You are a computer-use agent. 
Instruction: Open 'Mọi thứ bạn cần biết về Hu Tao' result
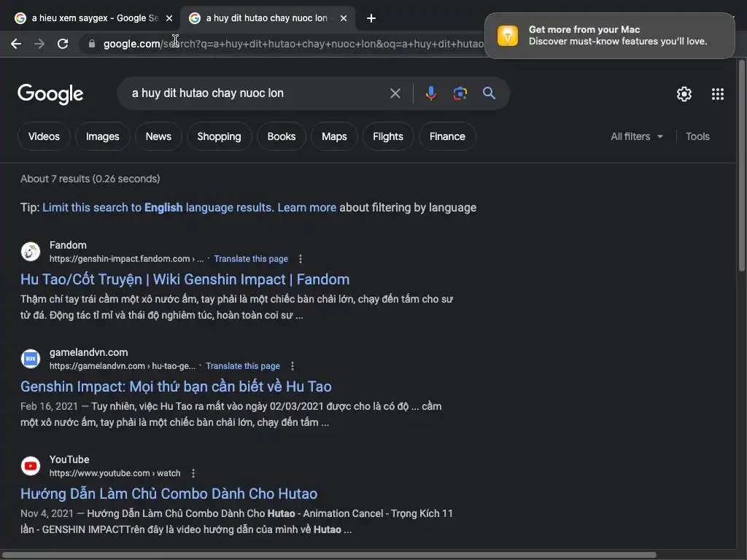pos(176,386)
